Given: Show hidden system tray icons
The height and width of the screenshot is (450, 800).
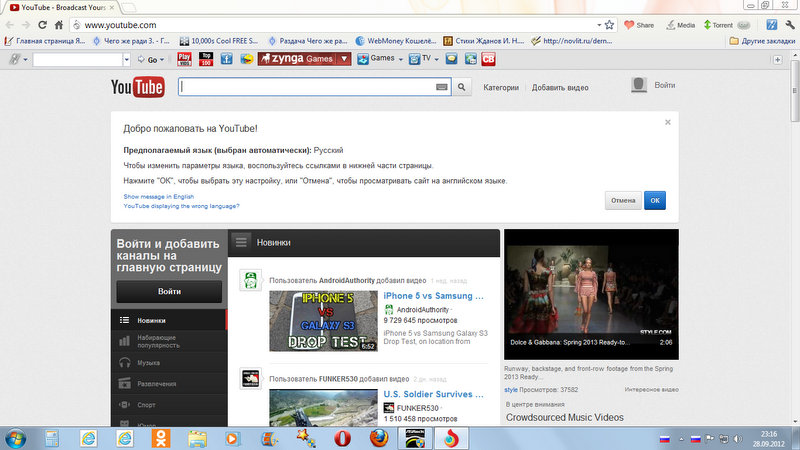Looking at the screenshot, I should (x=681, y=439).
